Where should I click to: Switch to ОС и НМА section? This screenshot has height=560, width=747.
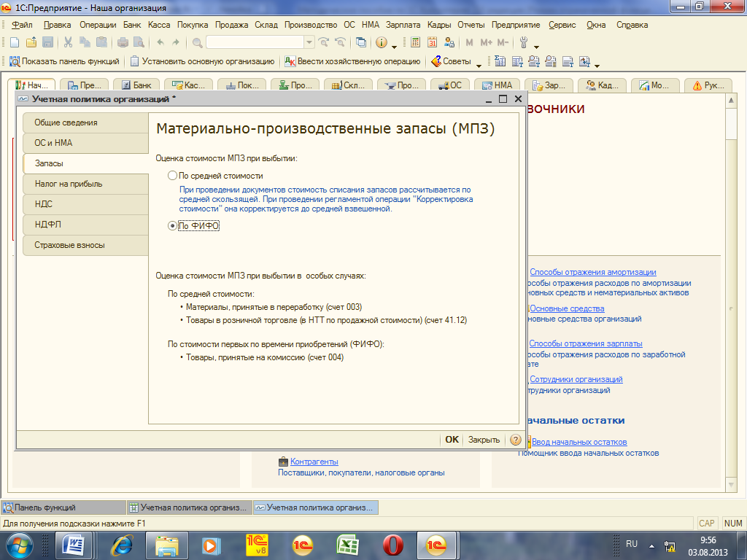pos(86,143)
